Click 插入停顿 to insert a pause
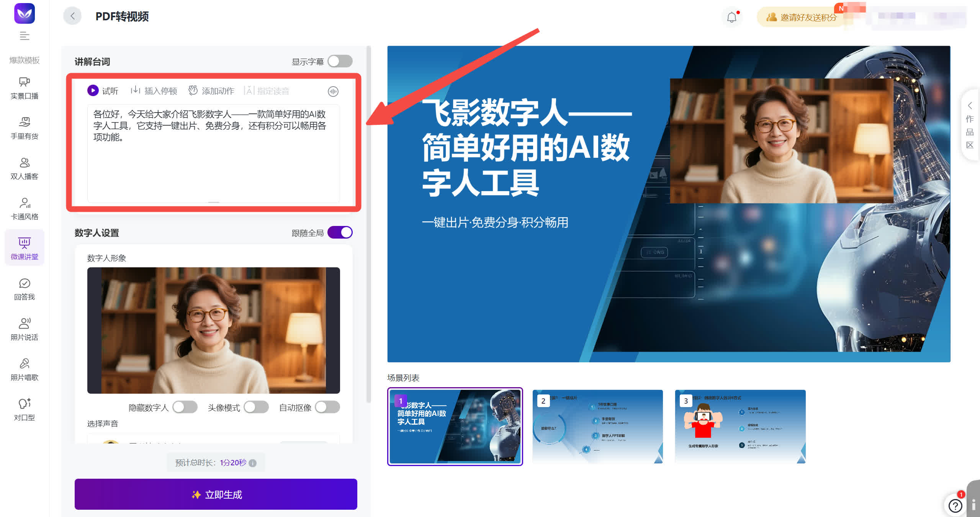The width and height of the screenshot is (980, 517). tap(154, 91)
